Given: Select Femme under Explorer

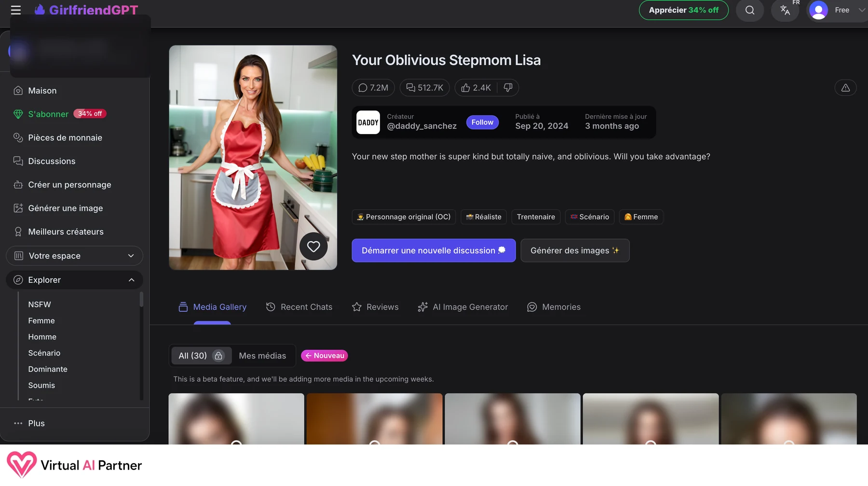Looking at the screenshot, I should click(41, 321).
